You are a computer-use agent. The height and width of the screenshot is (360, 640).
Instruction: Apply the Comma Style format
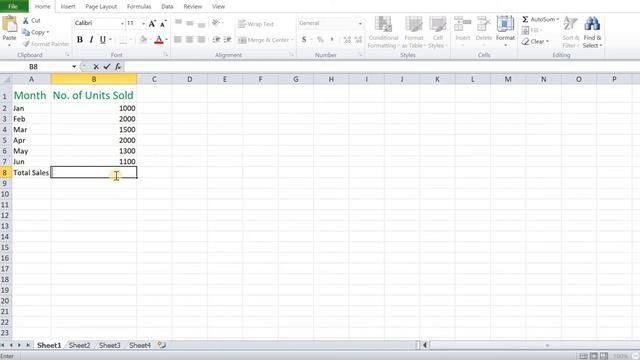[x=332, y=40]
